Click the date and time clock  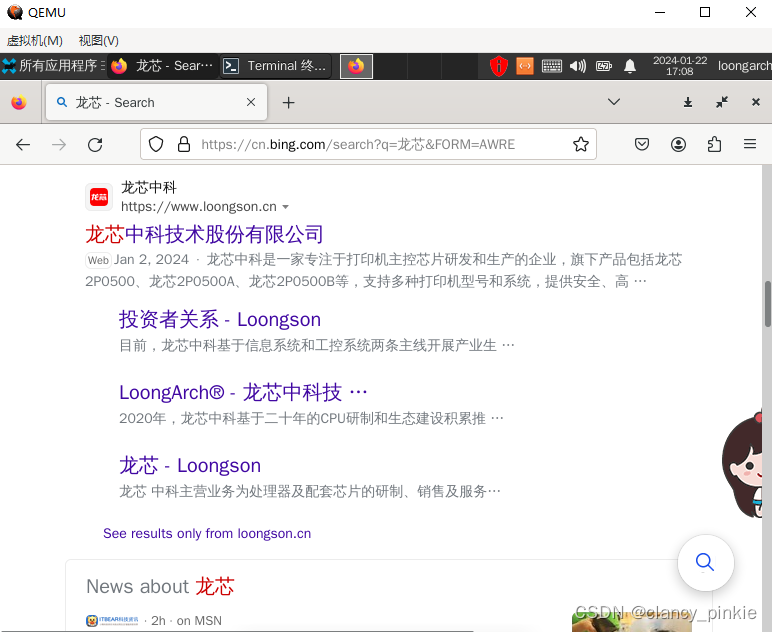679,66
